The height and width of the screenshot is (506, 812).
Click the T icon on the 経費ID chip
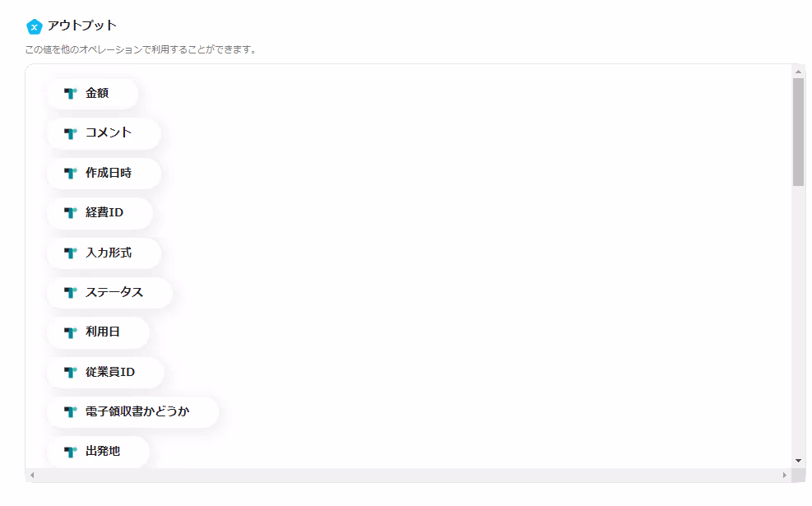pyautogui.click(x=71, y=213)
